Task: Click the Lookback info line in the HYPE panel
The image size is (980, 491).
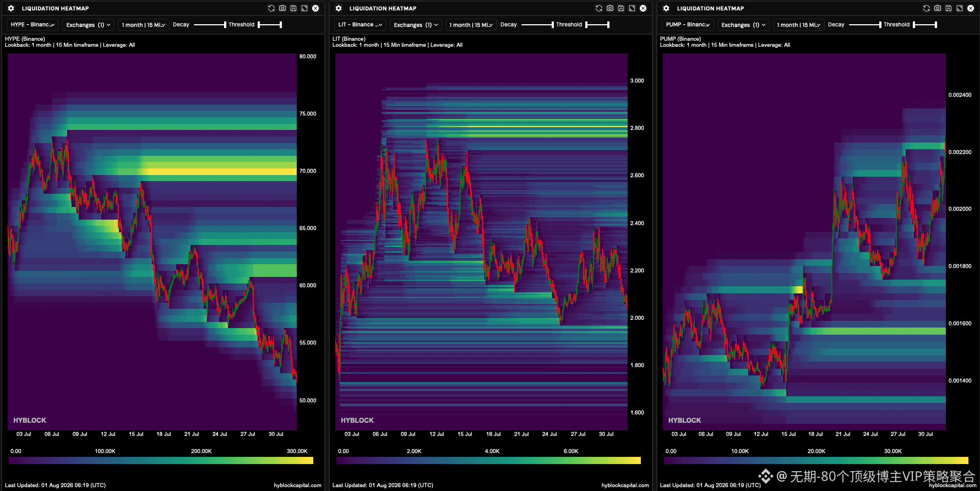Action: point(70,45)
